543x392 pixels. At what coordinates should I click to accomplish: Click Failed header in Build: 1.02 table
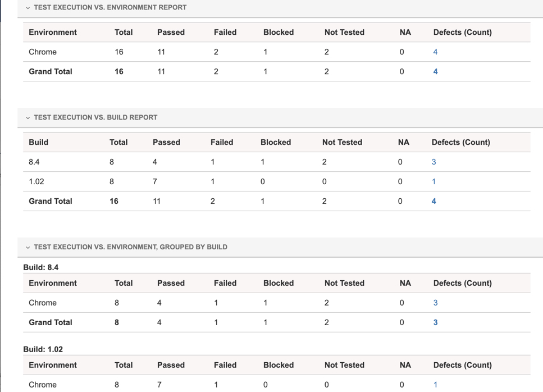click(225, 366)
